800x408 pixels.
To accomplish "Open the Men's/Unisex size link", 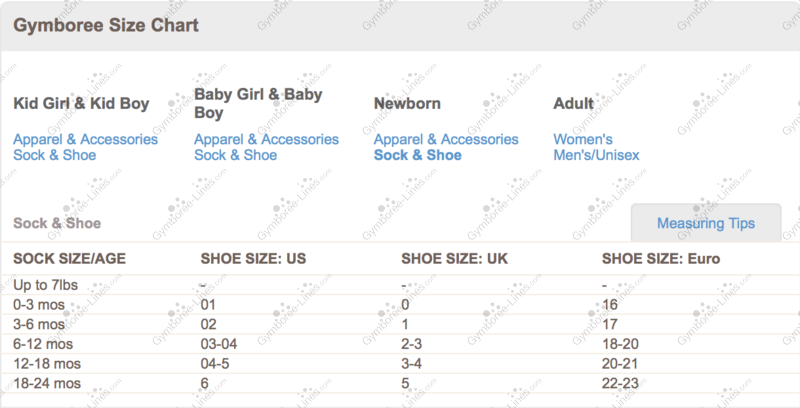I will point(596,155).
